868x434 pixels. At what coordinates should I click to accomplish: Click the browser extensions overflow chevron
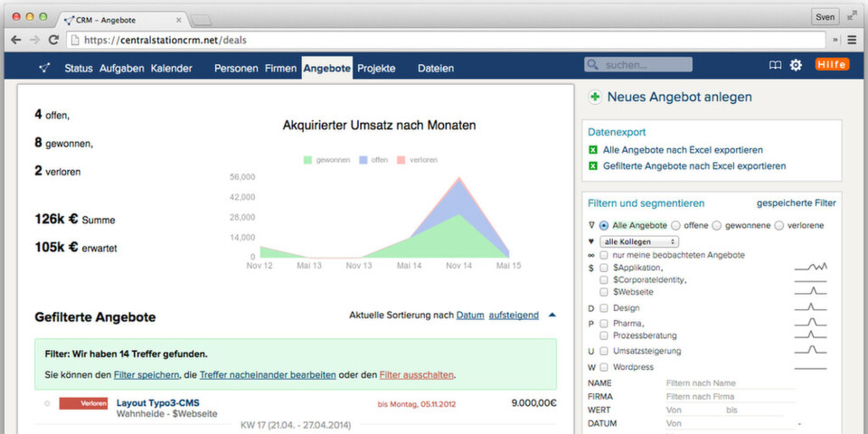coord(835,40)
